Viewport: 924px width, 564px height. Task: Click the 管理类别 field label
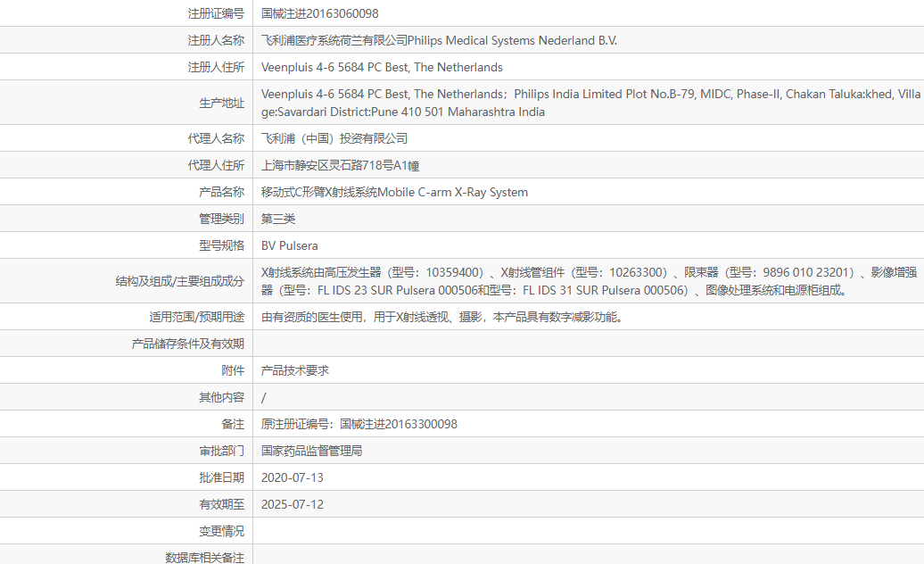pos(221,219)
